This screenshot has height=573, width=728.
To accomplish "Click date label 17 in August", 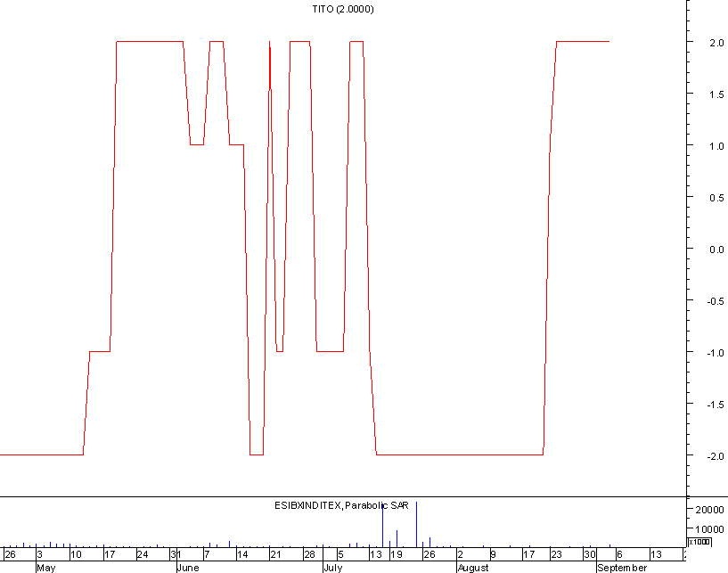I will click(528, 554).
